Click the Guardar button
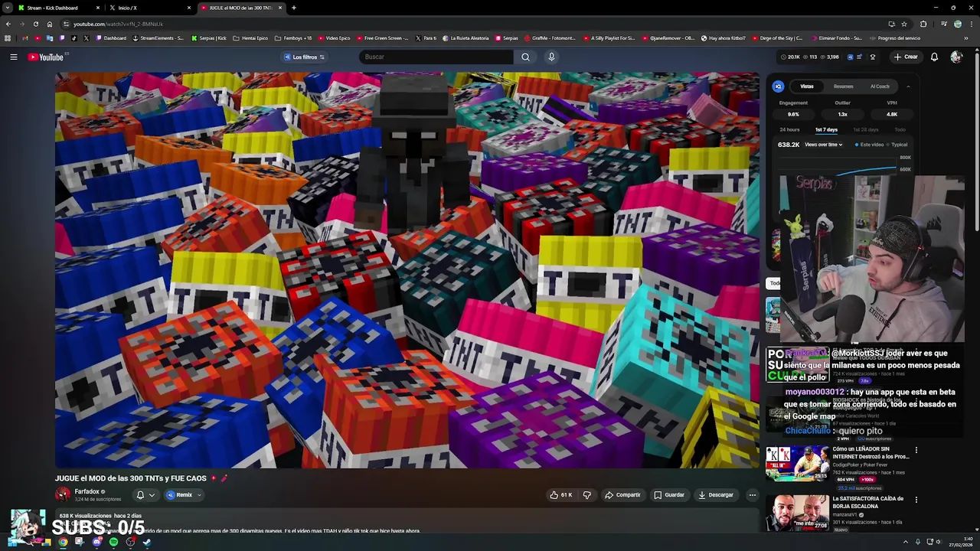The width and height of the screenshot is (980, 551). pos(669,495)
